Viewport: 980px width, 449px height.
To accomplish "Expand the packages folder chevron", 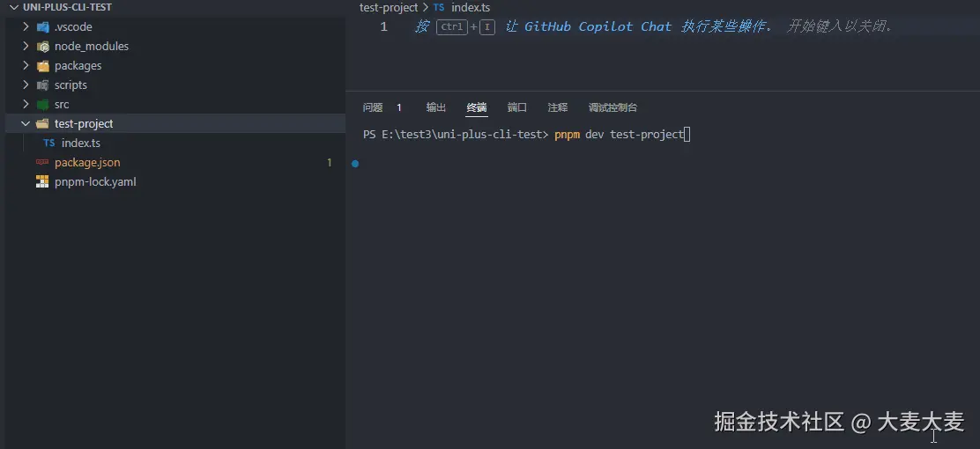I will coord(26,65).
